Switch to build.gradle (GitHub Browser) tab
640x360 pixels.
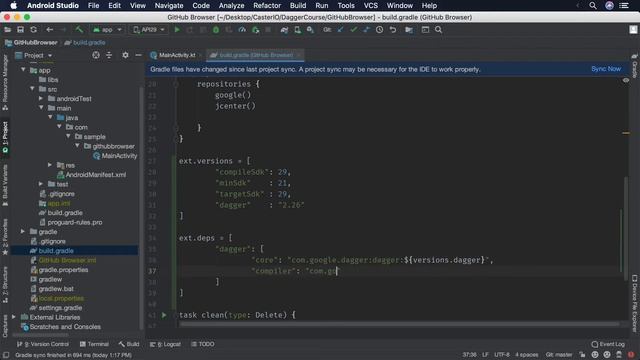[x=256, y=55]
